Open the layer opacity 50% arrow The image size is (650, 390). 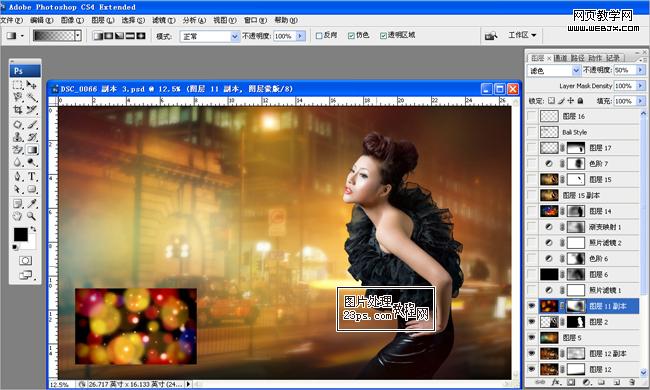click(x=640, y=70)
